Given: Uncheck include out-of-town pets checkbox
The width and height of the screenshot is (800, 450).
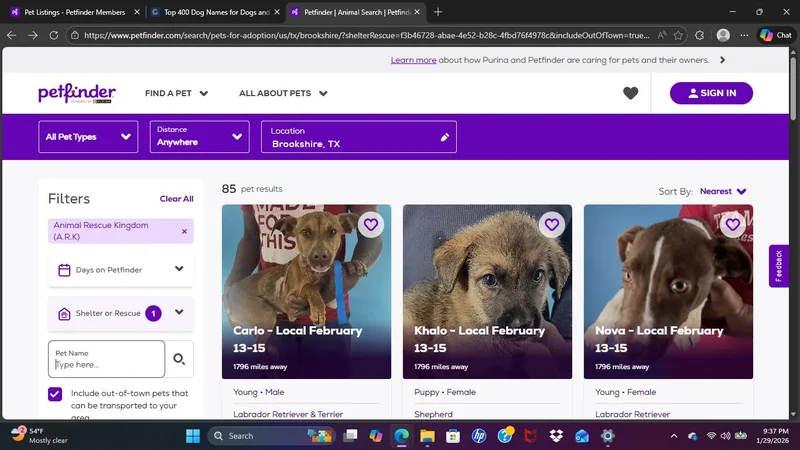Looking at the screenshot, I should 55,394.
